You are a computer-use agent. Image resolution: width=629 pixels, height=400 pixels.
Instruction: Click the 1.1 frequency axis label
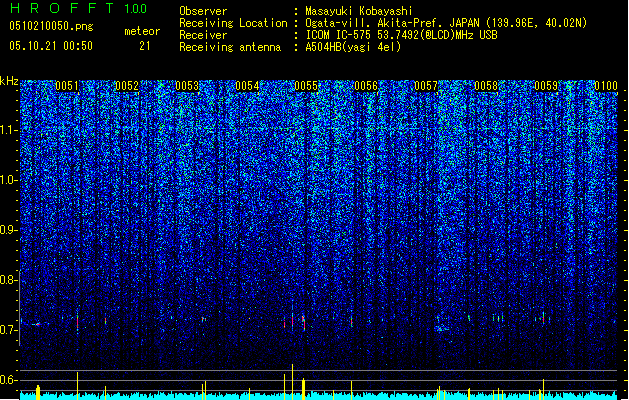9,130
